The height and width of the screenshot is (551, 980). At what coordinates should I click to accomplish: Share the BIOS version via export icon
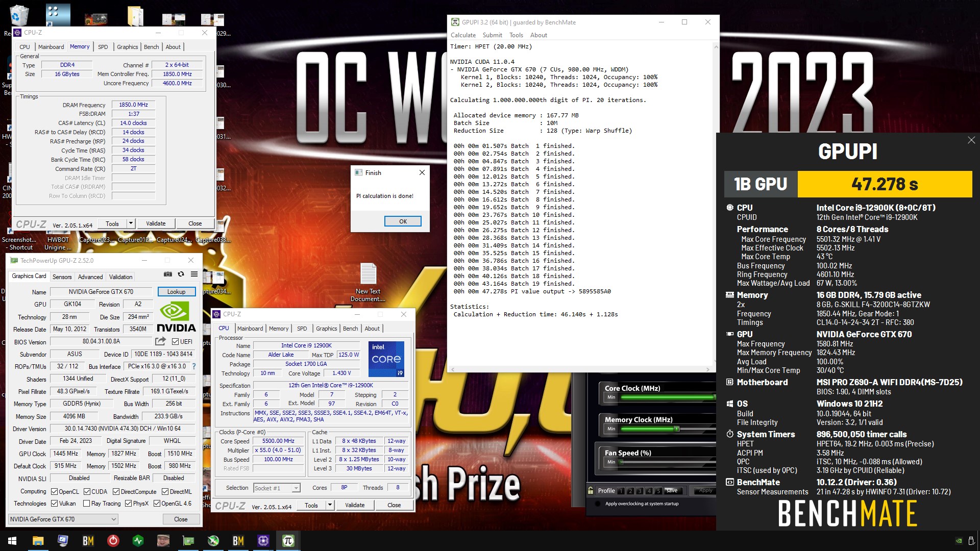pos(160,341)
